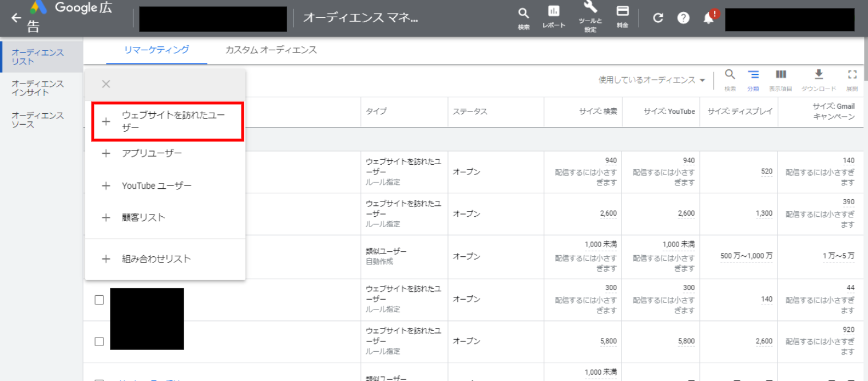This screenshot has width=868, height=381.
Task: Open the help question mark icon
Action: pos(683,18)
